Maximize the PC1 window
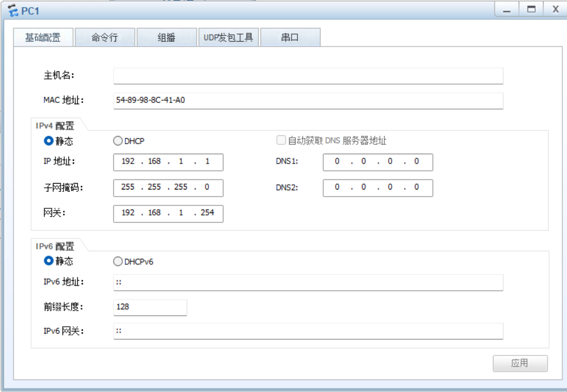This screenshot has height=392, width=567. (x=531, y=9)
